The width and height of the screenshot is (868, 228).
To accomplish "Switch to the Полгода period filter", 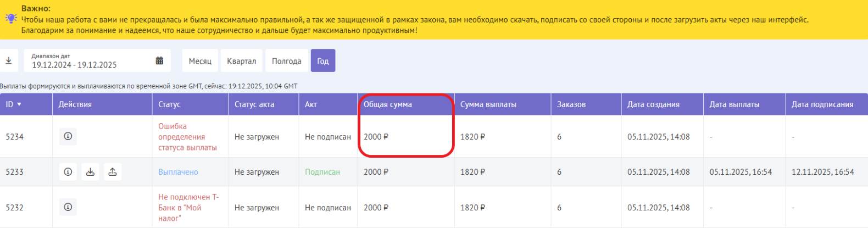I will coord(286,61).
